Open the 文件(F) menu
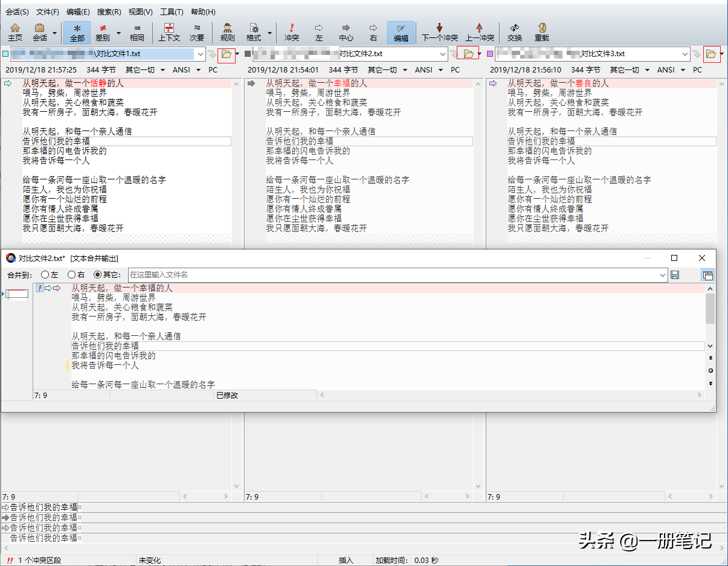This screenshot has width=728, height=566. (x=48, y=12)
